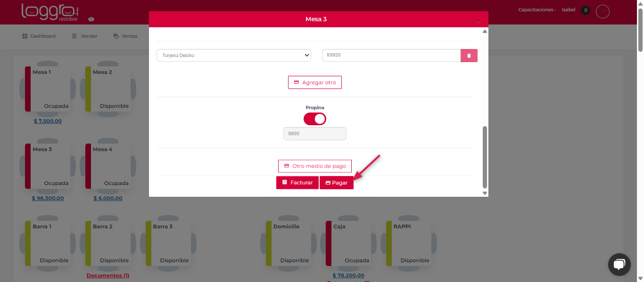Open the live chat bubble icon
644x282 pixels.
[x=619, y=264]
